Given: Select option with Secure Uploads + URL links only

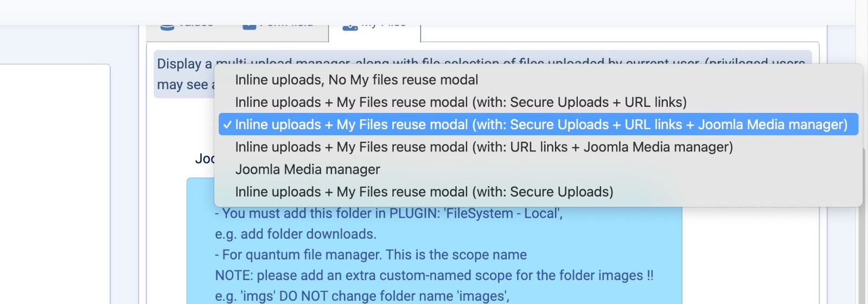Looking at the screenshot, I should 461,102.
